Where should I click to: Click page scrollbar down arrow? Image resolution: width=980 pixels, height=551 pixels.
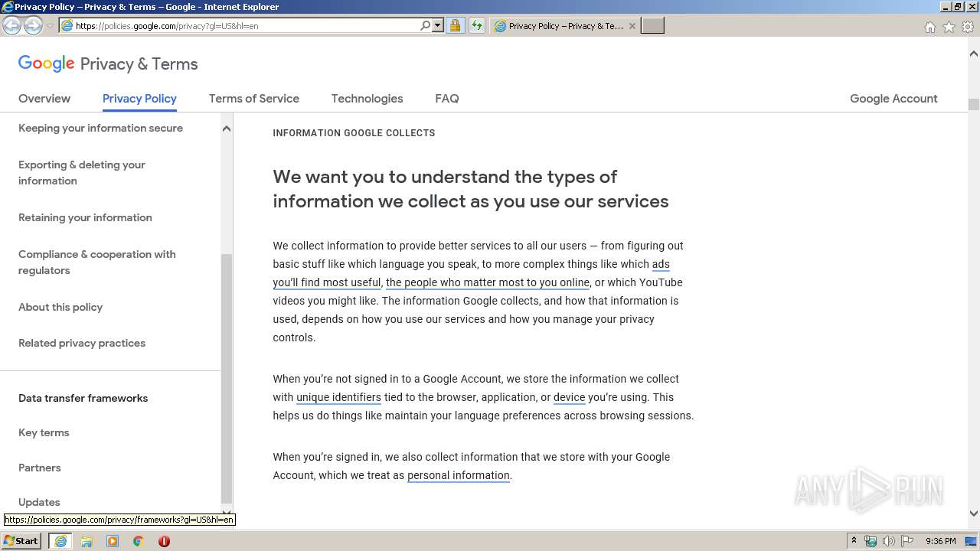tap(973, 514)
